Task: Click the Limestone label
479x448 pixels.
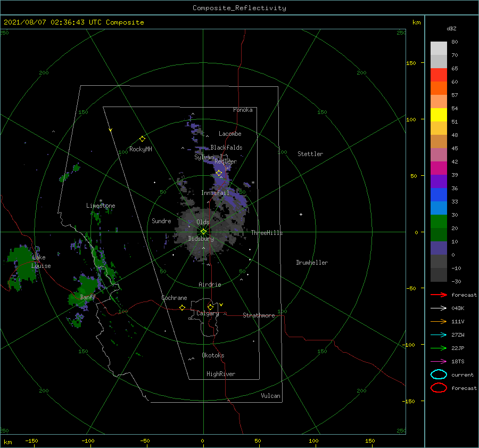Action: tap(101, 206)
